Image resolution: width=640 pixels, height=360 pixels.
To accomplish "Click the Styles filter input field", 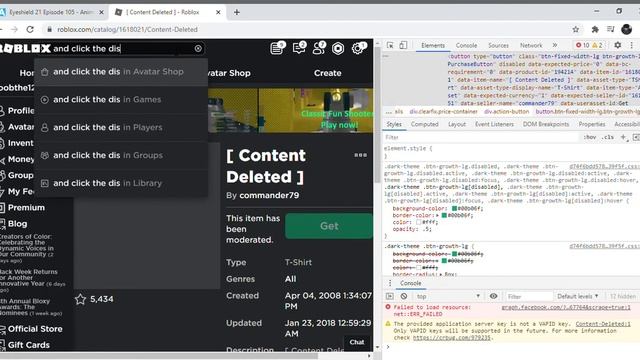I will tap(481, 138).
